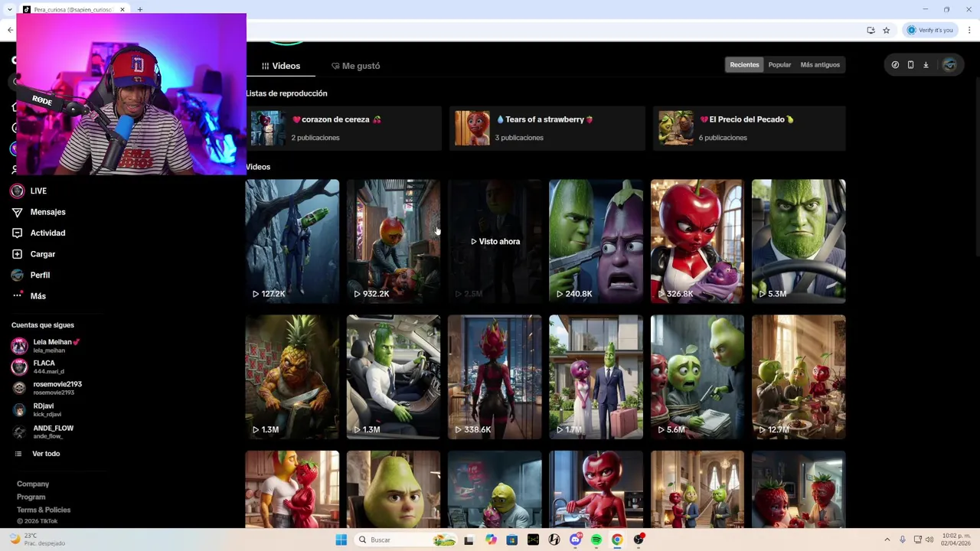Switch to the Videos tab
Screen dimensions: 980x551
click(x=281, y=66)
